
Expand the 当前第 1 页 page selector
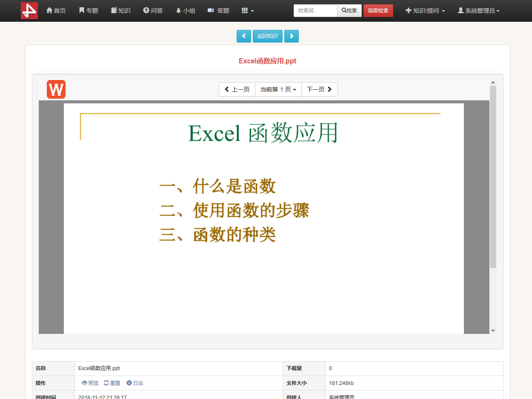(x=278, y=89)
